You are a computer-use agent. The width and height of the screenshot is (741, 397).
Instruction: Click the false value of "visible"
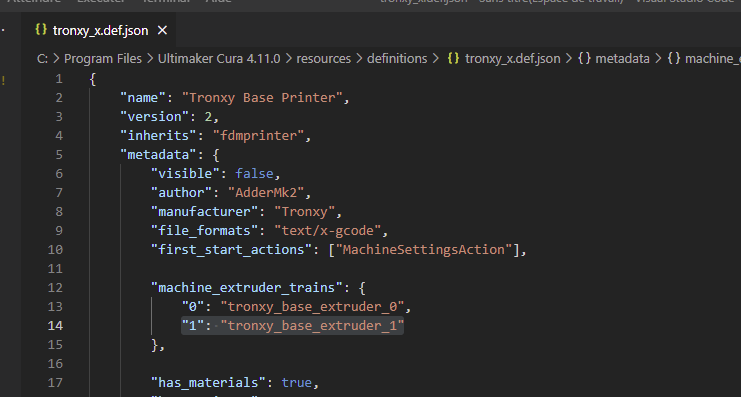coord(254,173)
